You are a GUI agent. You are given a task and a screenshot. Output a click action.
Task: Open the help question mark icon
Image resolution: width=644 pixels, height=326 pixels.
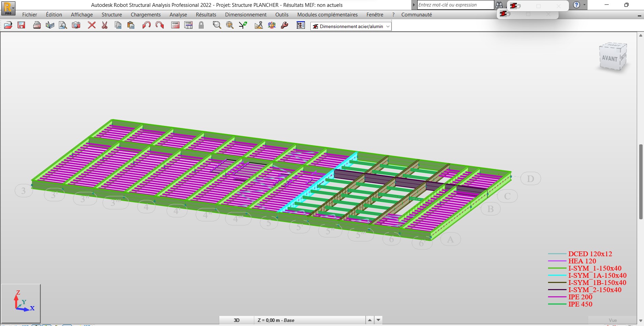pos(577,5)
